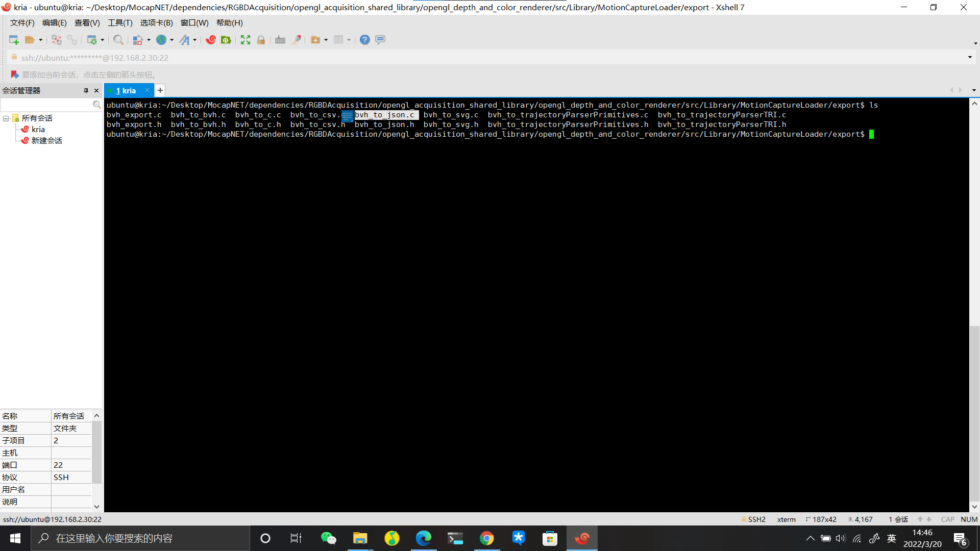The image size is (980, 551).
Task: Toggle the session manager pin
Action: coord(86,90)
